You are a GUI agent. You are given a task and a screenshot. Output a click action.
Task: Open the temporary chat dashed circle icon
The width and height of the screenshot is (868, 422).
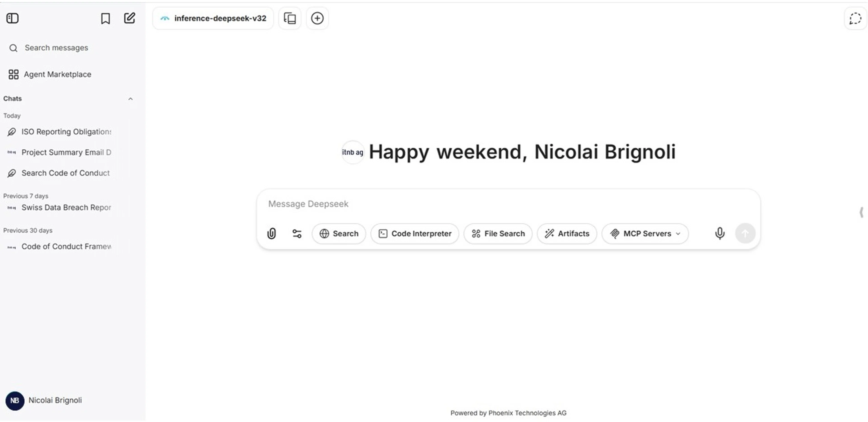[x=855, y=19]
